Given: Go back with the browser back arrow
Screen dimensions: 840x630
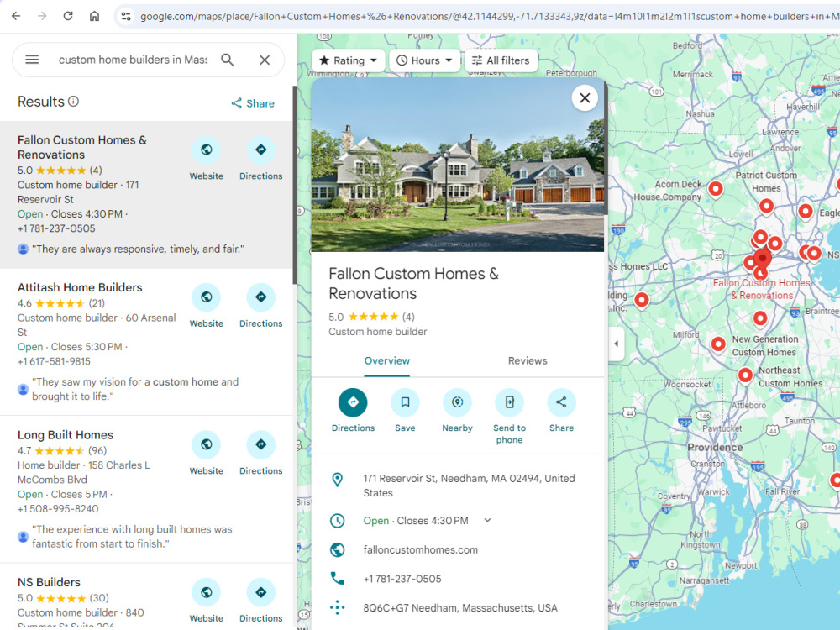Looking at the screenshot, I should [16, 16].
